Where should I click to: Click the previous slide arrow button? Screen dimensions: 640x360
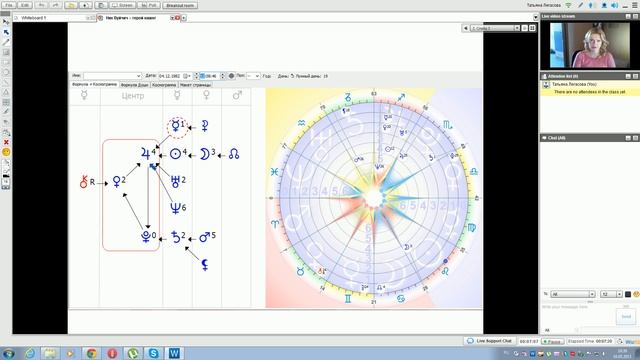pyautogui.click(x=466, y=28)
